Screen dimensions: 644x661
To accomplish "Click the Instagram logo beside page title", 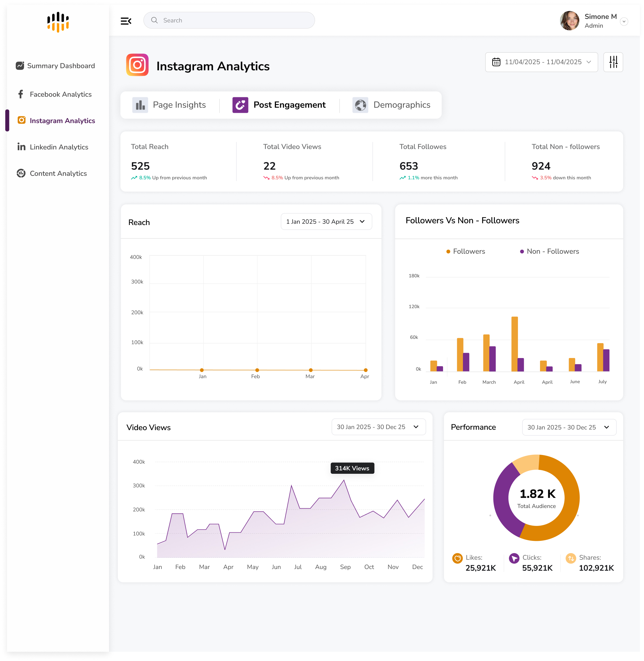I will (137, 65).
